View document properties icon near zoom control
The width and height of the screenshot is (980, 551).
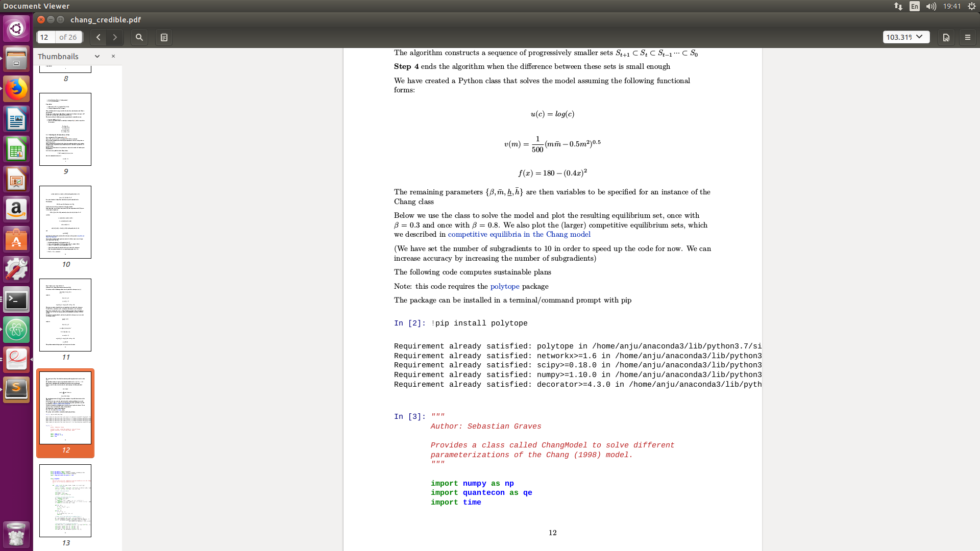click(946, 37)
